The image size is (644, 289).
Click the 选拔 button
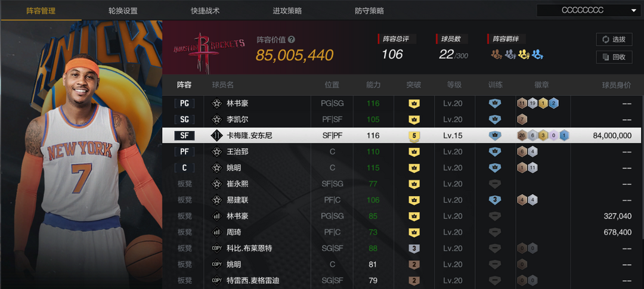[614, 39]
